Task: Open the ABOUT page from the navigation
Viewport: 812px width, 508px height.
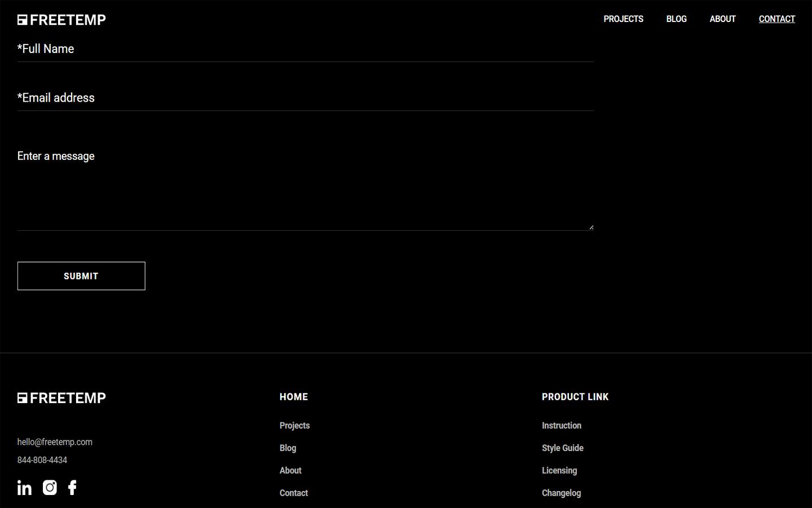Action: 722,19
